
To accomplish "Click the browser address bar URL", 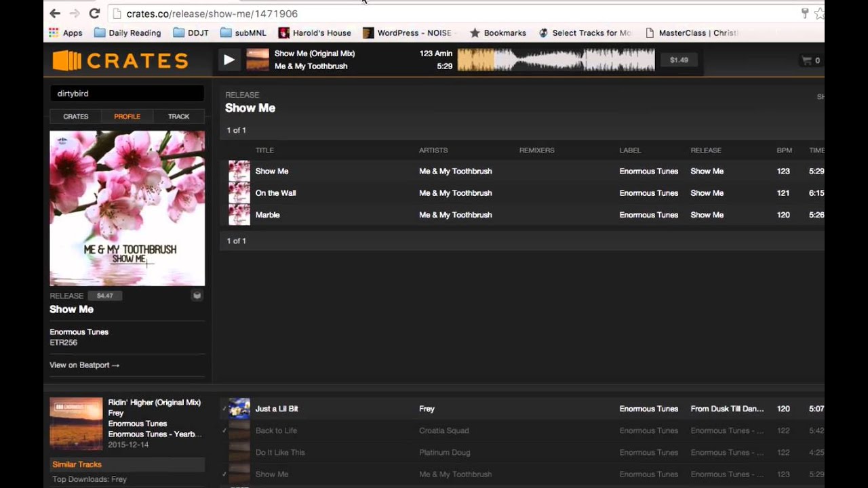I will (x=212, y=14).
